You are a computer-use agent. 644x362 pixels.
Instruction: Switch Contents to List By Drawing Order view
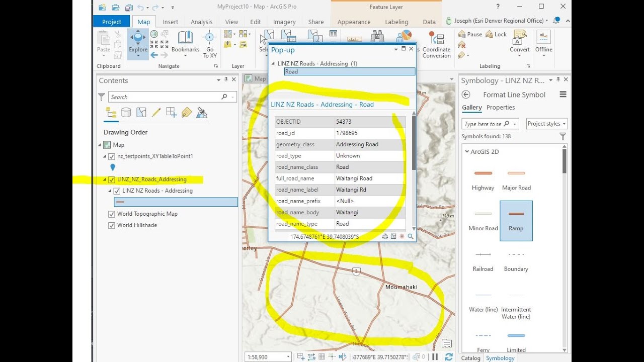pyautogui.click(x=111, y=113)
